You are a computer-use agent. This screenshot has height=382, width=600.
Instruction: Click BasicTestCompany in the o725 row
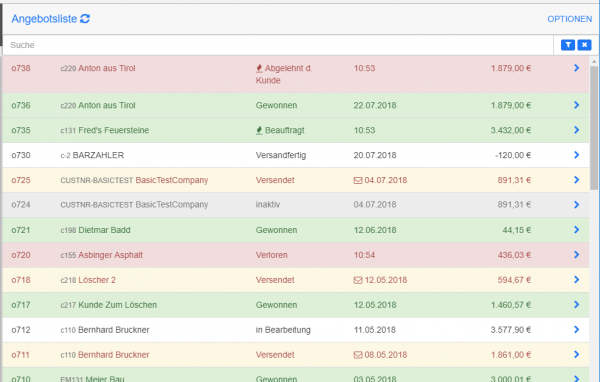pos(172,180)
